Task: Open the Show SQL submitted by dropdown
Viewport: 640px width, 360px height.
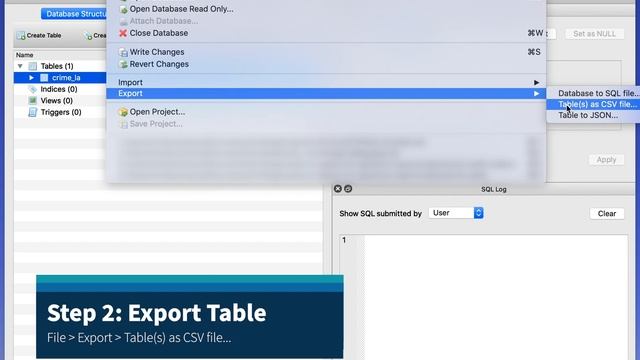Action: click(456, 213)
